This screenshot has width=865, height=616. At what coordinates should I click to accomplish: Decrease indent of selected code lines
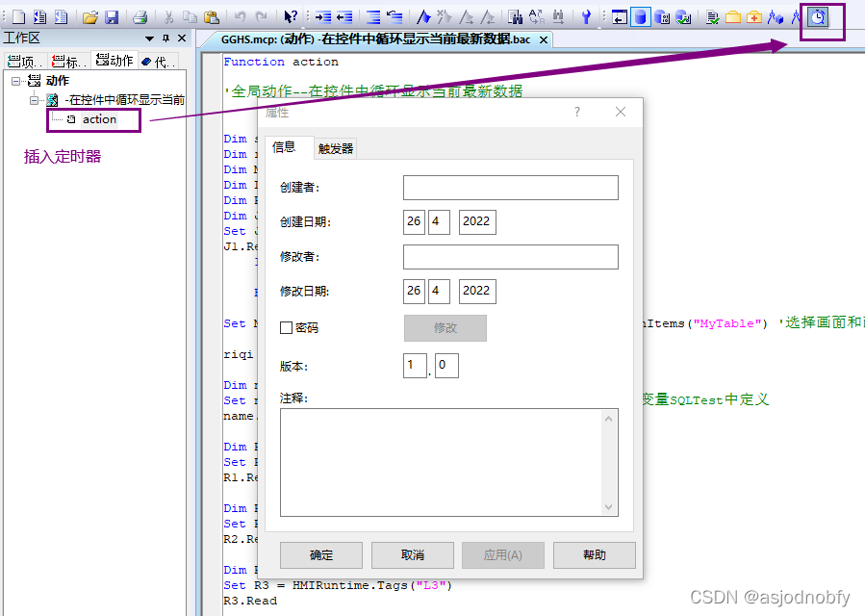(344, 17)
